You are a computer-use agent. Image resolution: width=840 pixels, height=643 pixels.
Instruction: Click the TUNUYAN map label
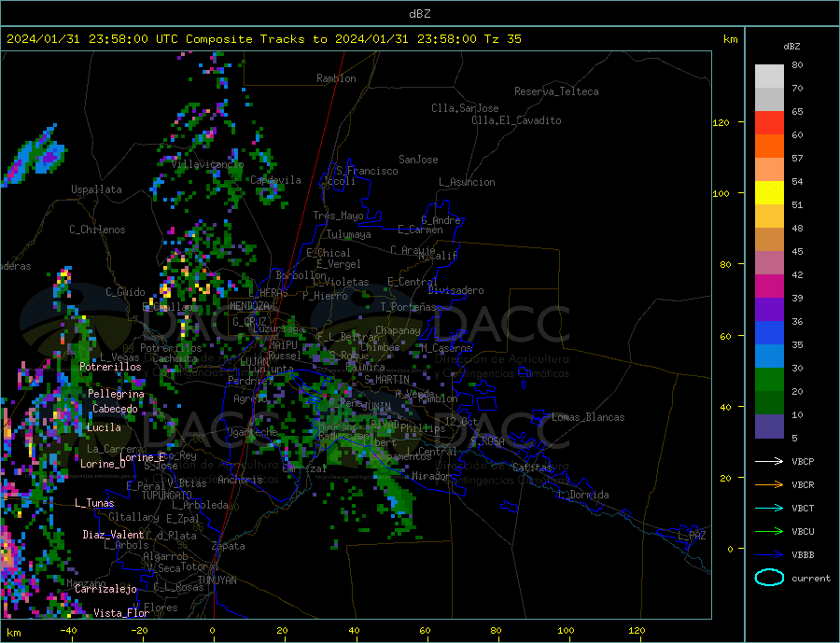coord(217,580)
